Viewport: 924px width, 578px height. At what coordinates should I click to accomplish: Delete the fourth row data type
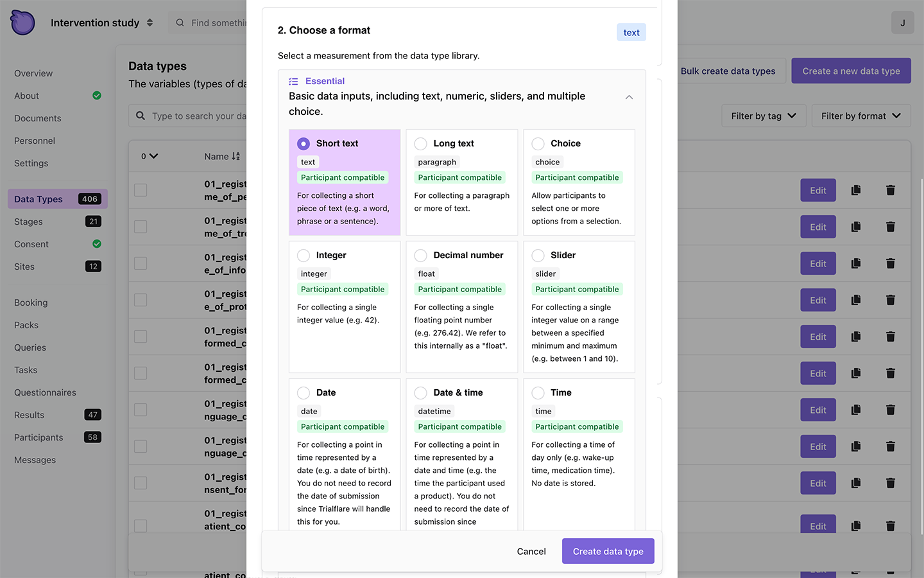pos(891,300)
